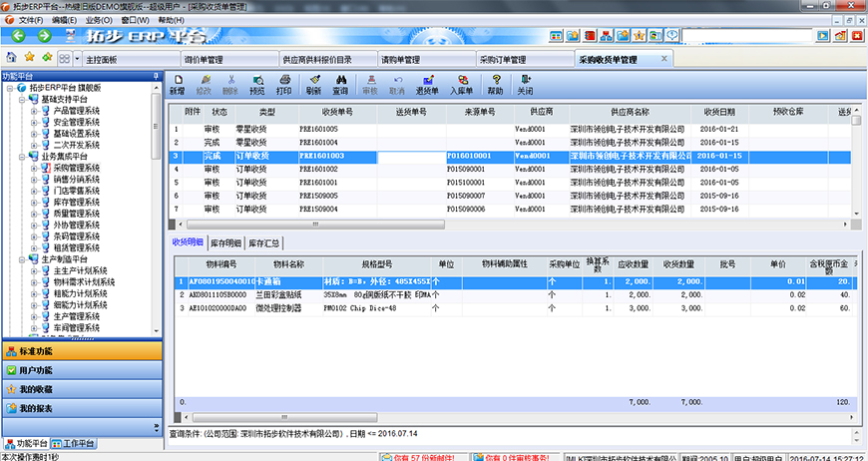Click the 查询 (Query) toolbar icon

(340, 84)
